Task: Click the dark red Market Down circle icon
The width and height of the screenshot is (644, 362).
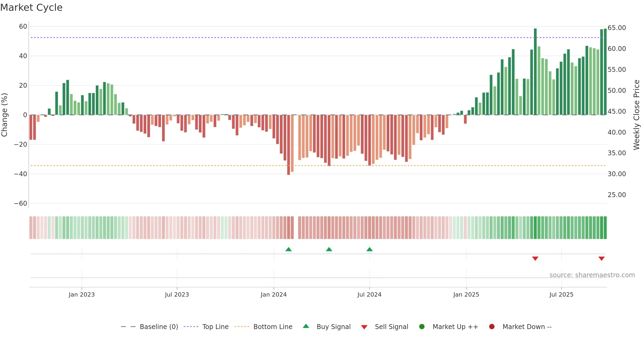Action: coord(492,327)
